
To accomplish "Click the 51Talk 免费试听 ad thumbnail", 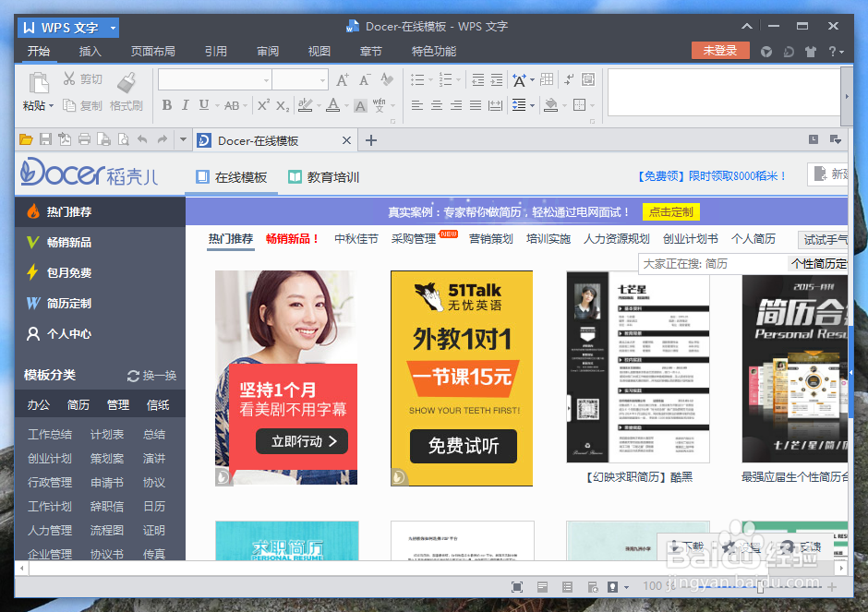I will 462,378.
